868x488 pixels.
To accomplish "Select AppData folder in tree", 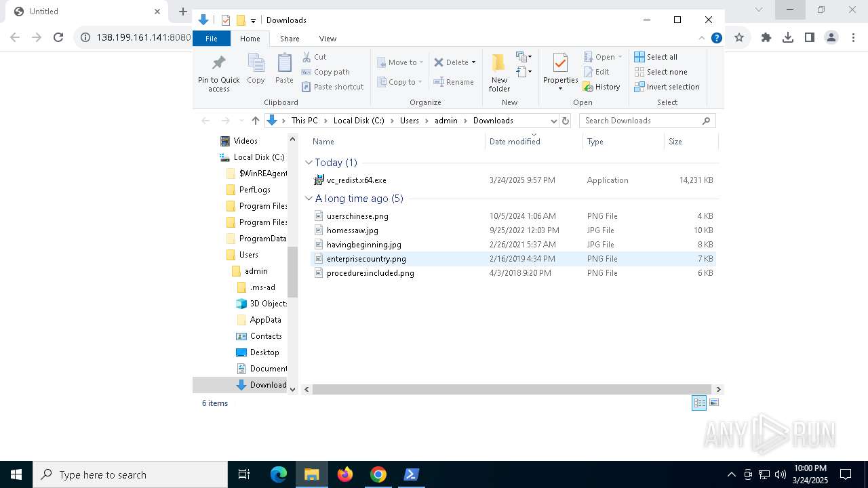I will coord(265,320).
